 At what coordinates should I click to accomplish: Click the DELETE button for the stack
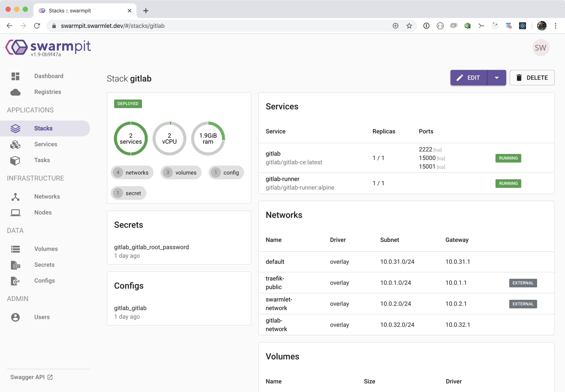tap(532, 77)
